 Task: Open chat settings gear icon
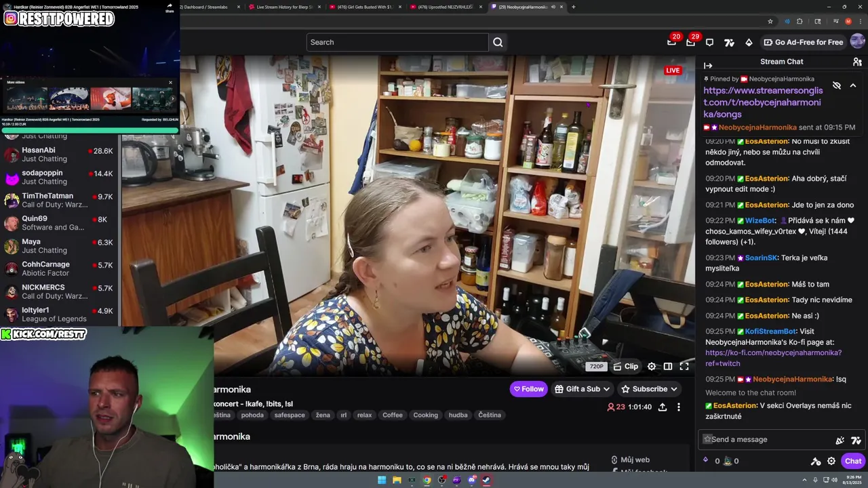click(x=831, y=461)
